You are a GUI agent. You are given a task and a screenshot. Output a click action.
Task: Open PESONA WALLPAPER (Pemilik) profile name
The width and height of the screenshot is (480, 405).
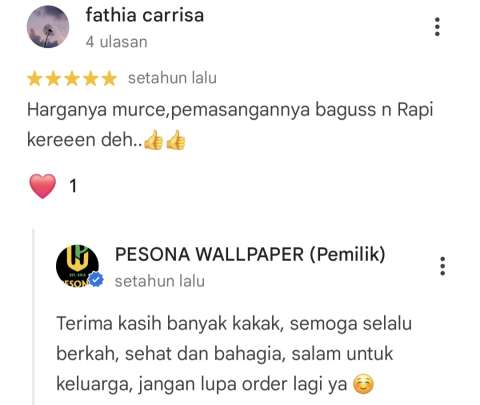[250, 254]
